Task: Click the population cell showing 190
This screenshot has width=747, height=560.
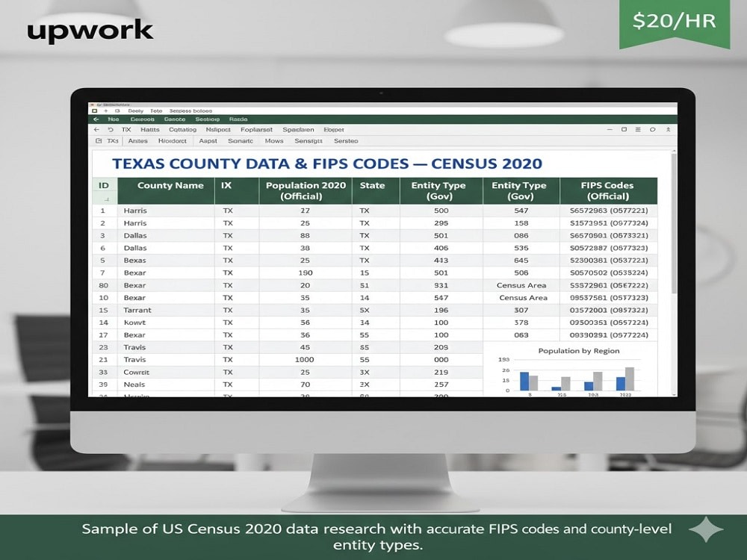Action: pos(305,273)
